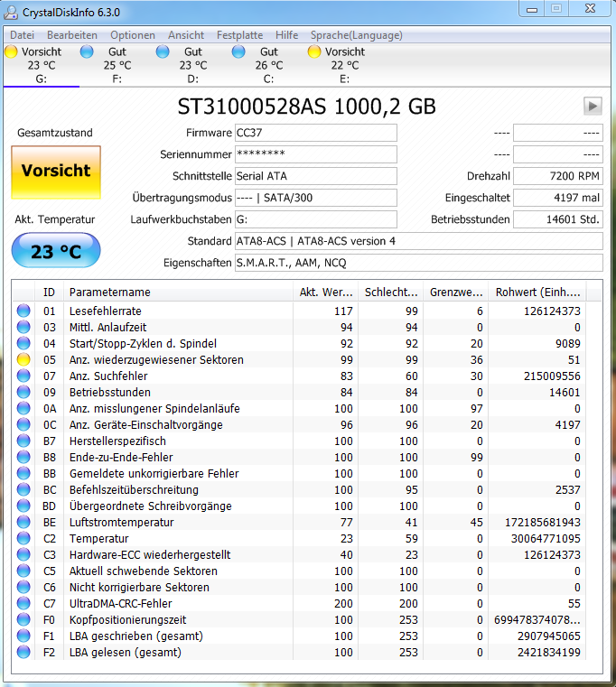Click the Eigenschaften field S.M.A.R.T., AAM, NCQ

tap(419, 263)
